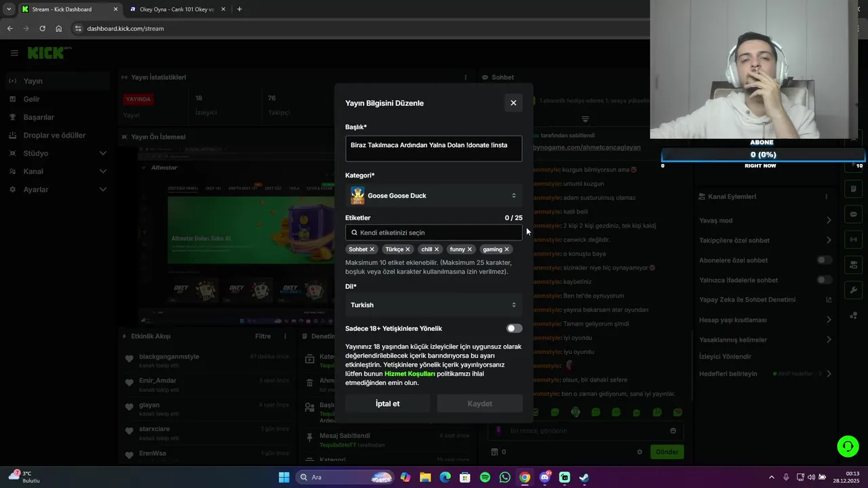Viewport: 868px width, 488px height.
Task: Click the Başlık title text field
Action: [x=434, y=148]
